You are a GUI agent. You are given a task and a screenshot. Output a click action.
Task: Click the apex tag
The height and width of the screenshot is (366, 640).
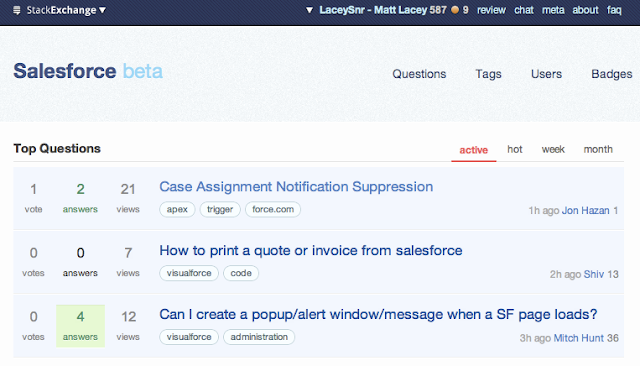(x=177, y=209)
